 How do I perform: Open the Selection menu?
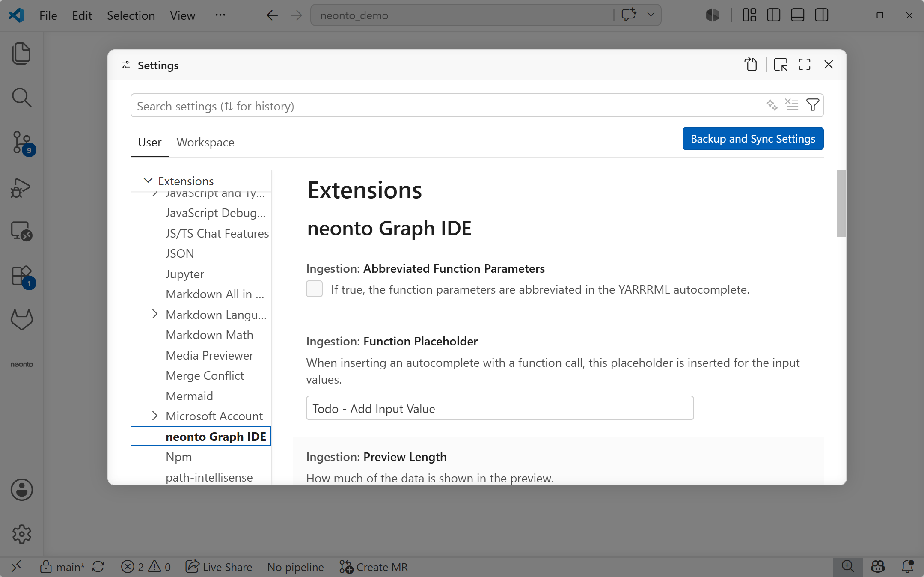pos(131,15)
